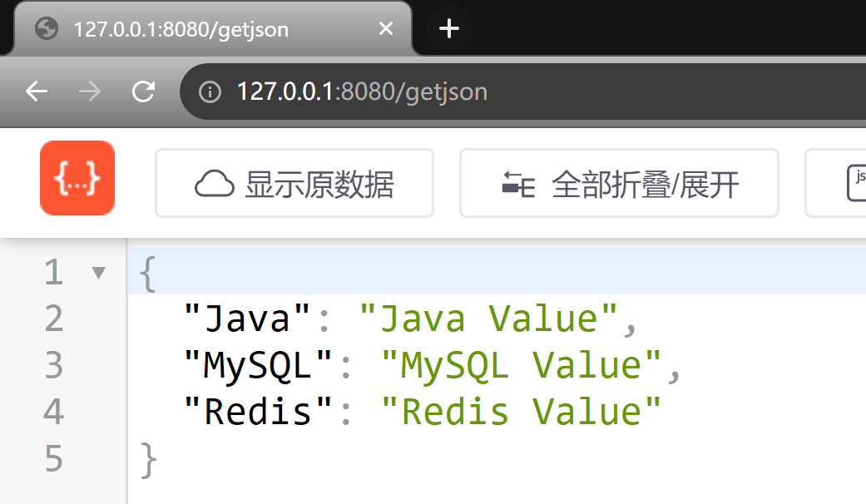Screen dimensions: 866x504
Task: Click the globe favicon on the tab
Action: pos(47,28)
